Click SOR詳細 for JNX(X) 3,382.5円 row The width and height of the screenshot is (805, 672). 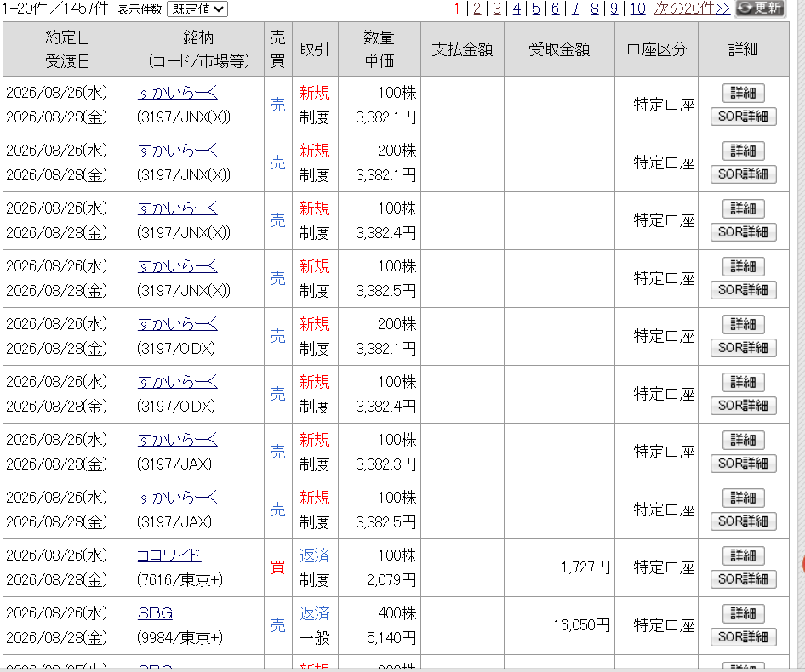744,290
